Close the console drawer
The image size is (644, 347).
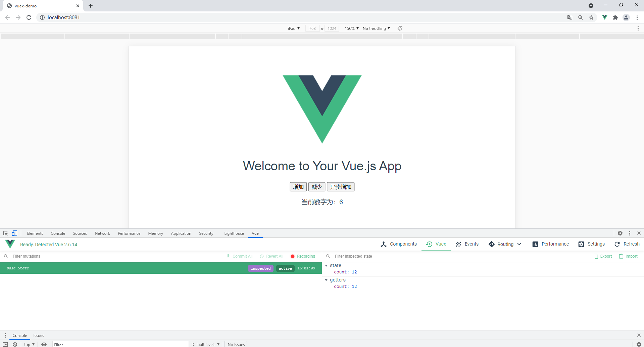tap(639, 335)
